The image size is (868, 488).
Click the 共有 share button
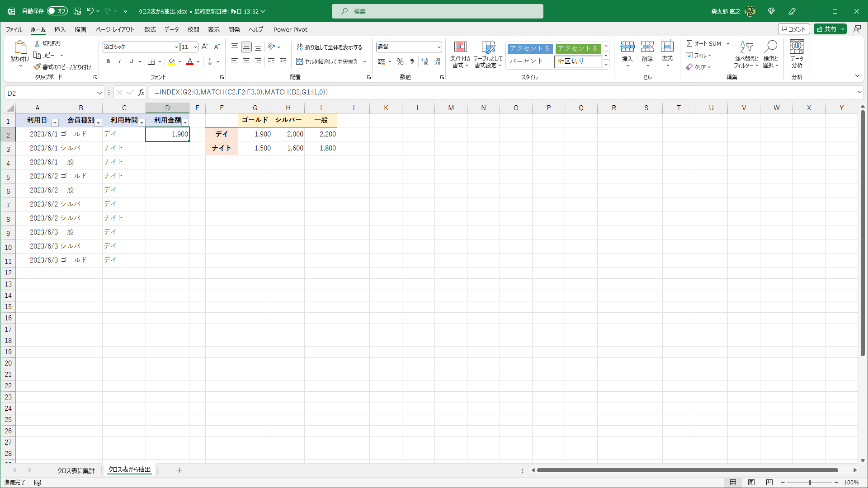[x=826, y=29]
